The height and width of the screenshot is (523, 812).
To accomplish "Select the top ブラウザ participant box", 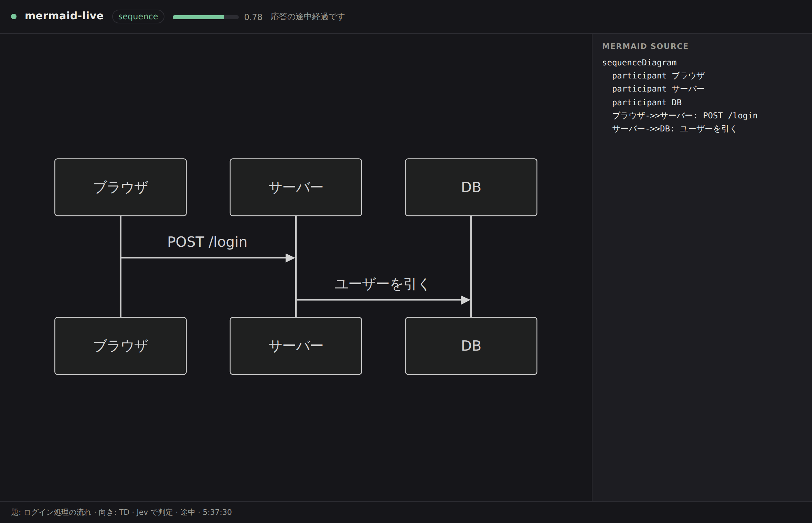I will pyautogui.click(x=120, y=187).
